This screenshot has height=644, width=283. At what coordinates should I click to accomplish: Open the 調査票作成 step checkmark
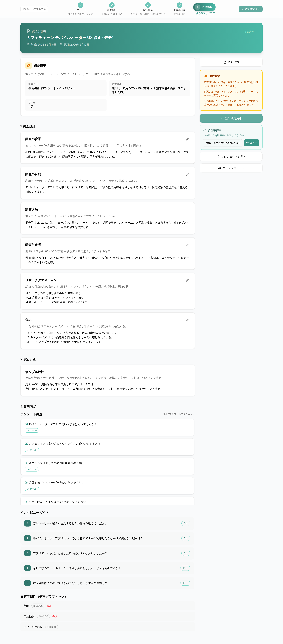[179, 5]
